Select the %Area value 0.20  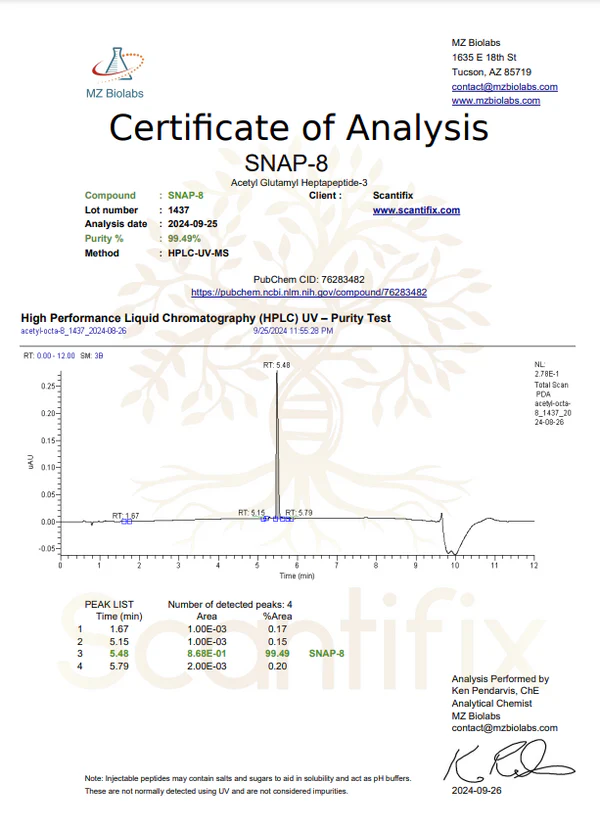277,666
